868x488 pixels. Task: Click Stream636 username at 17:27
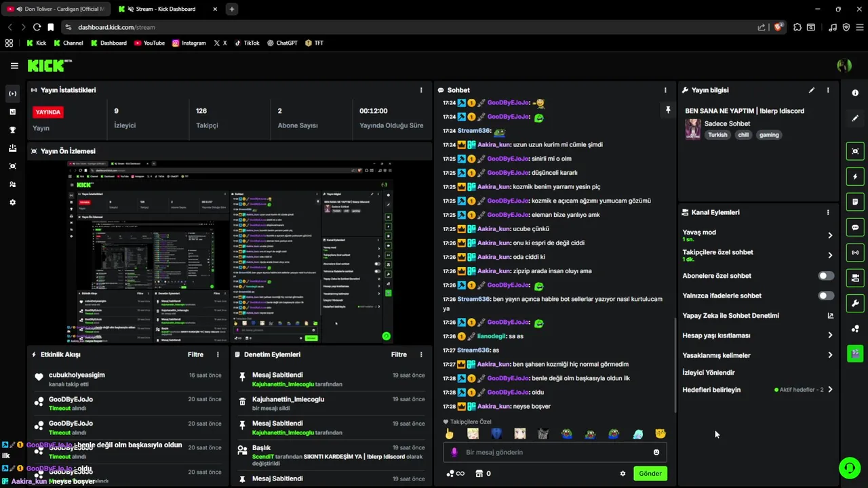point(473,350)
